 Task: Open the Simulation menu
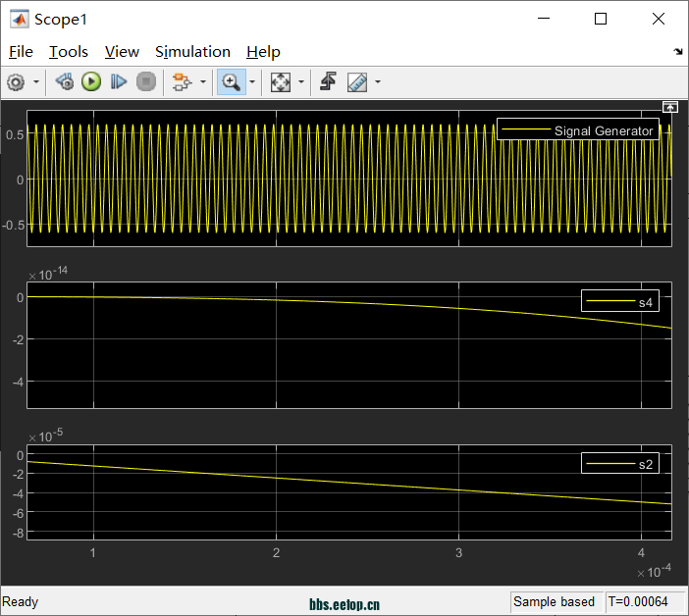192,52
